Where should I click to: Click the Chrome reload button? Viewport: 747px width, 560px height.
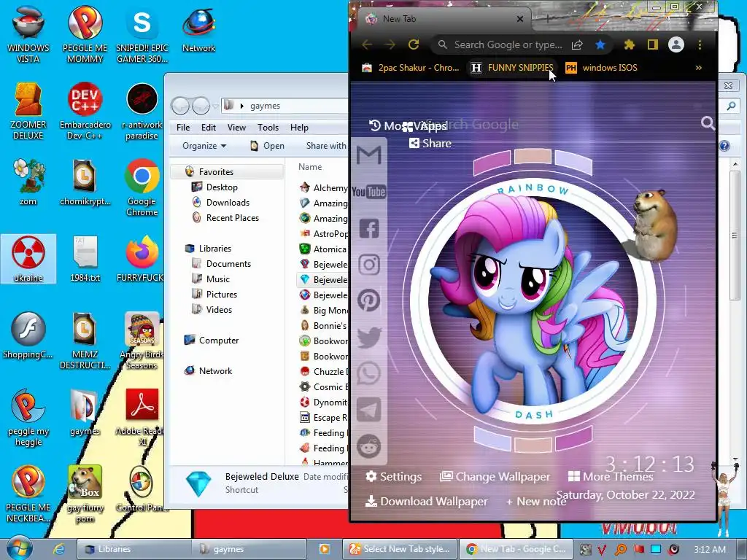414,44
